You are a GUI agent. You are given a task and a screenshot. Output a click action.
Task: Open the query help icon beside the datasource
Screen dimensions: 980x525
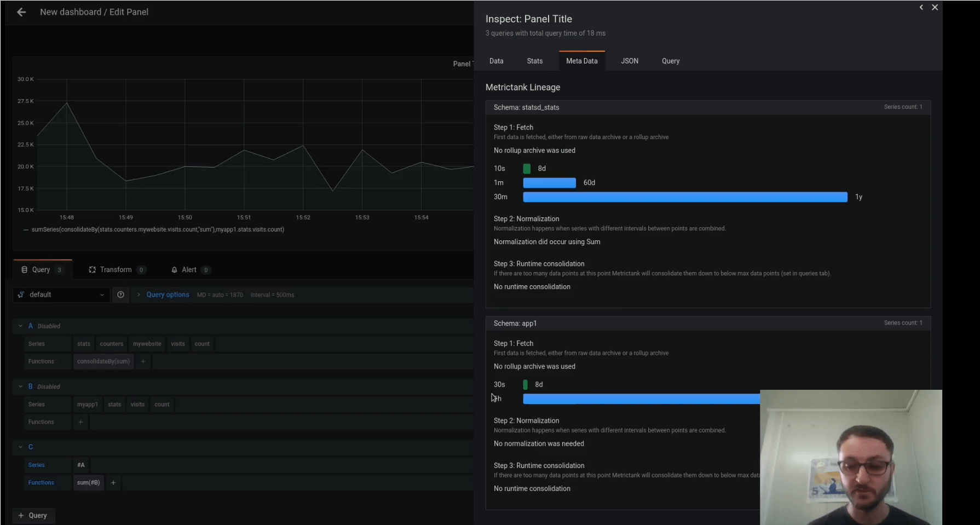pos(120,295)
